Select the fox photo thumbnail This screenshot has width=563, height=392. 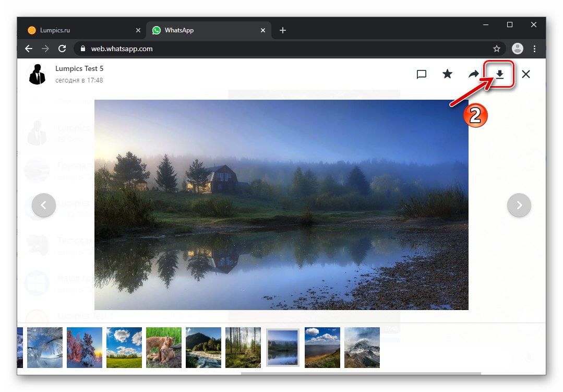164,348
